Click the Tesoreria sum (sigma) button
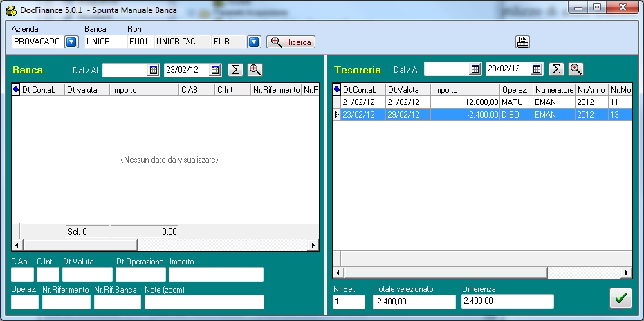Screen dimensions: 644x321 click(557, 69)
